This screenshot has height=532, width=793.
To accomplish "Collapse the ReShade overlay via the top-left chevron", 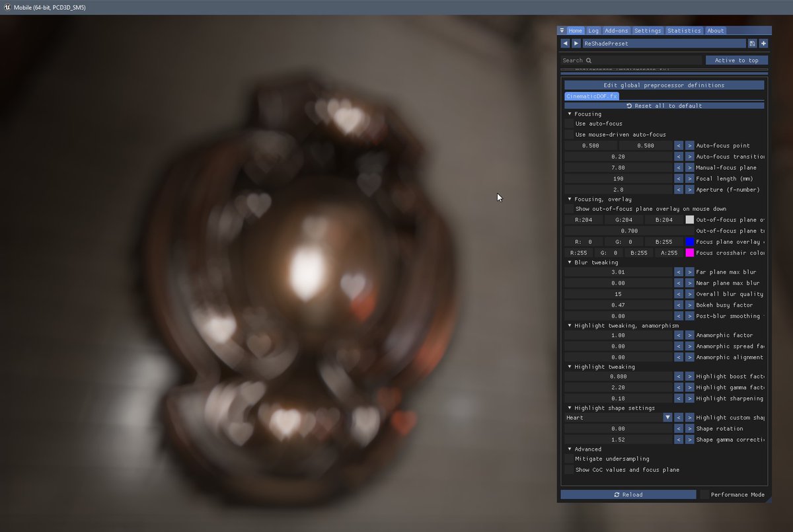I will [563, 30].
